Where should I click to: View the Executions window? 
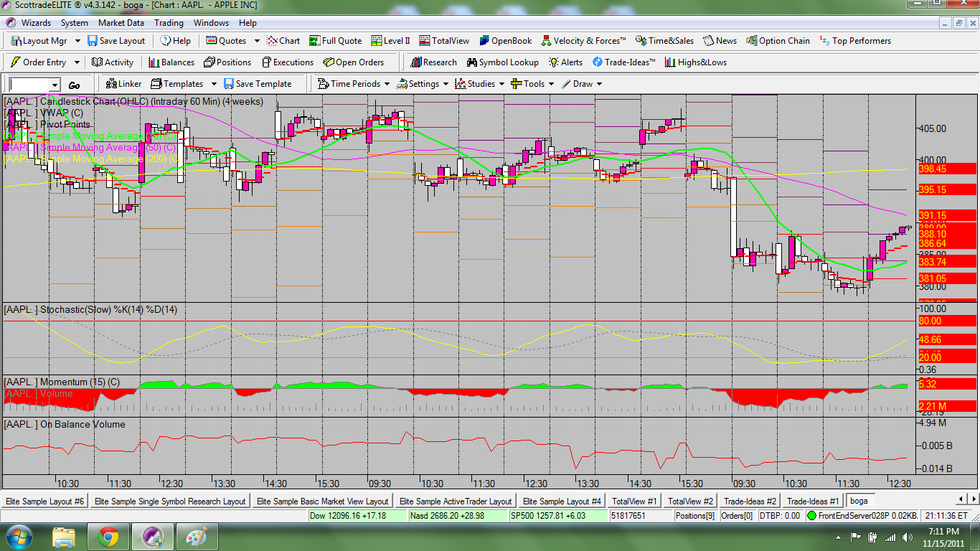(288, 62)
